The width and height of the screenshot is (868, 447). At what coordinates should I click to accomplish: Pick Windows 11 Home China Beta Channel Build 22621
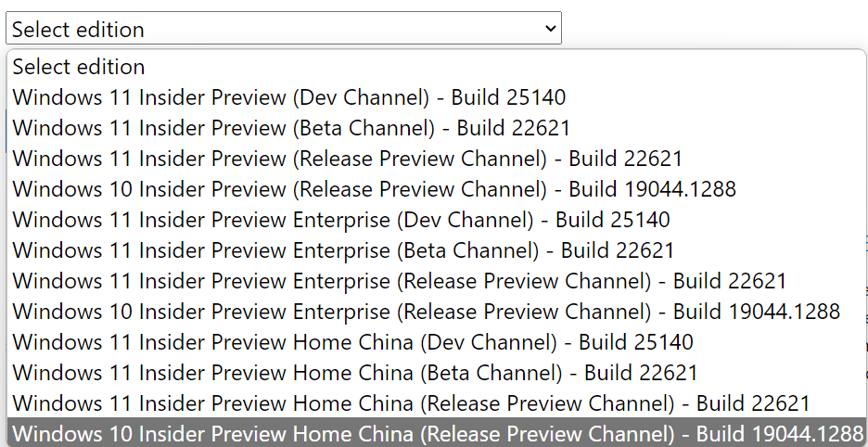[x=436, y=373]
